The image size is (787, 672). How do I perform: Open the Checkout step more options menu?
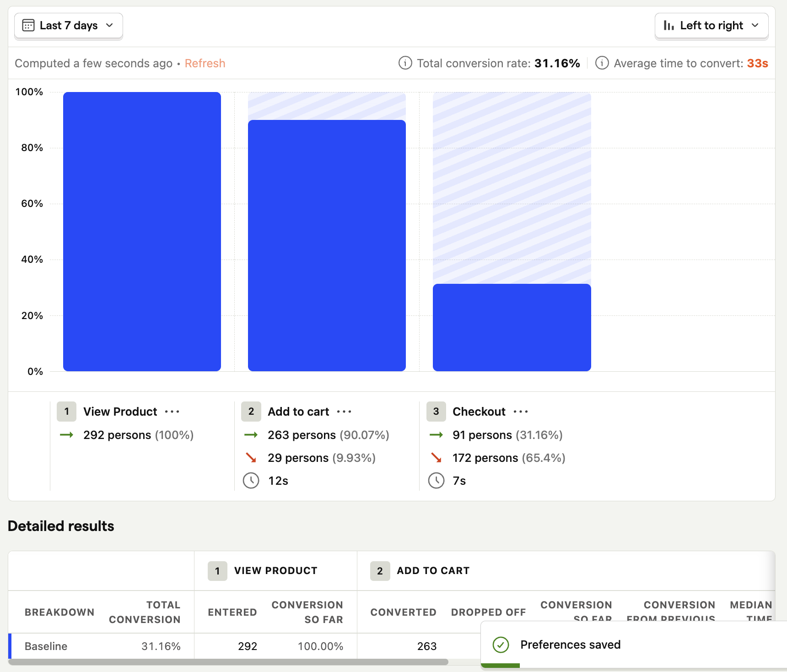tap(521, 412)
